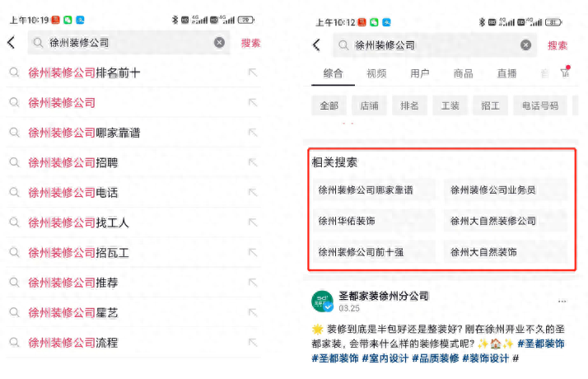Select the 店铺 filter chip
Viewport: 588px width, 379px height.
(370, 105)
